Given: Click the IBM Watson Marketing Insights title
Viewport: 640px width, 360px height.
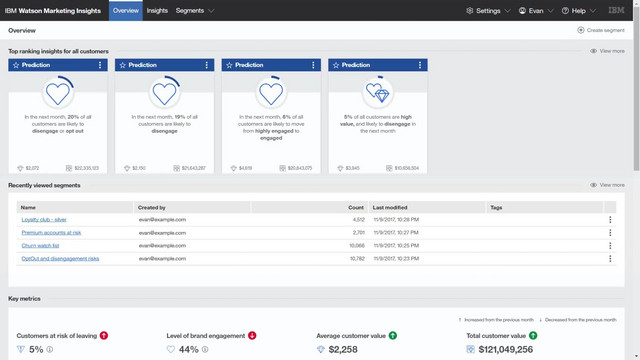Looking at the screenshot, I should (x=53, y=11).
